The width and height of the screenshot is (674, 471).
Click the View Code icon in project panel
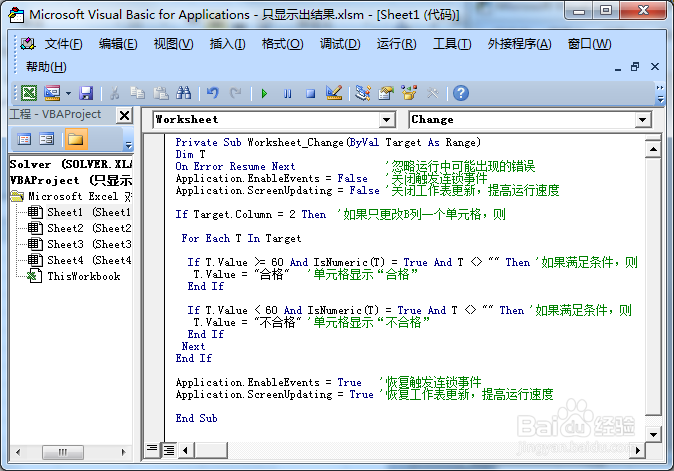24,139
